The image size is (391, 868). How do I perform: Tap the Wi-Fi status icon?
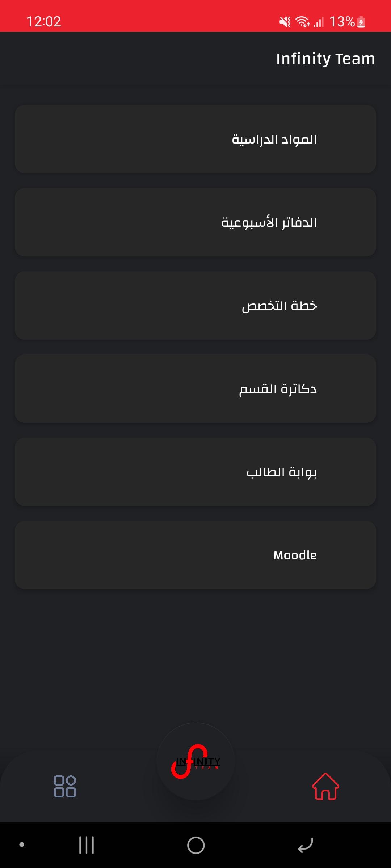302,22
